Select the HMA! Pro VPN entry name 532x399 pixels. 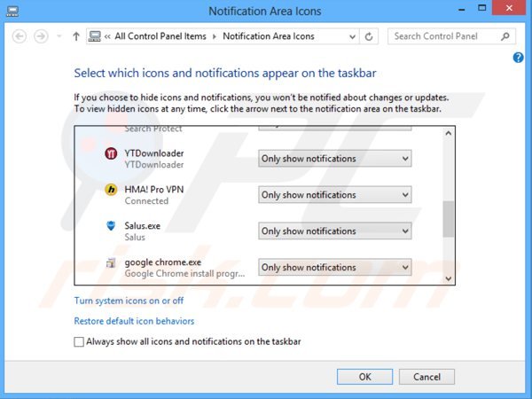(154, 190)
